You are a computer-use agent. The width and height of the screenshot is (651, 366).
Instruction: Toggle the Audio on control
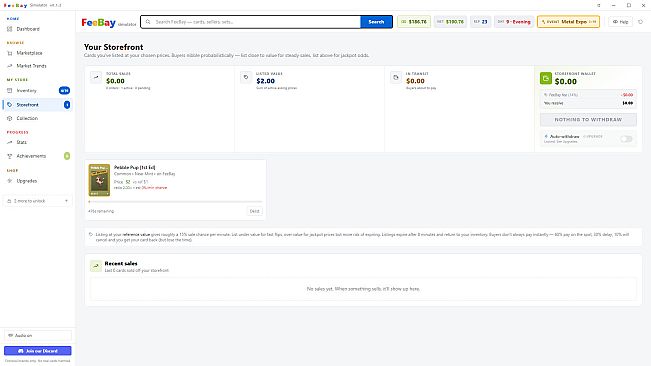tap(38, 335)
